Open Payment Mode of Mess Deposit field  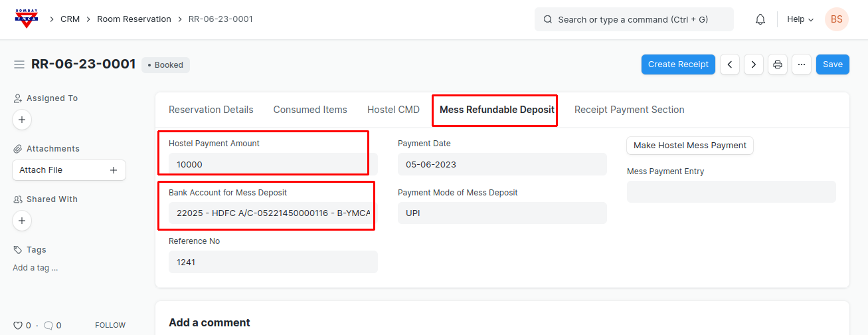point(502,213)
